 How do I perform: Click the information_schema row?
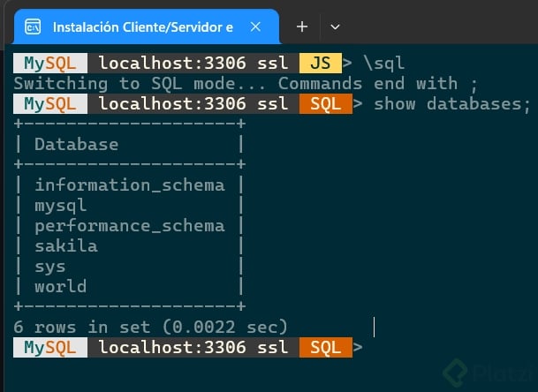point(130,185)
